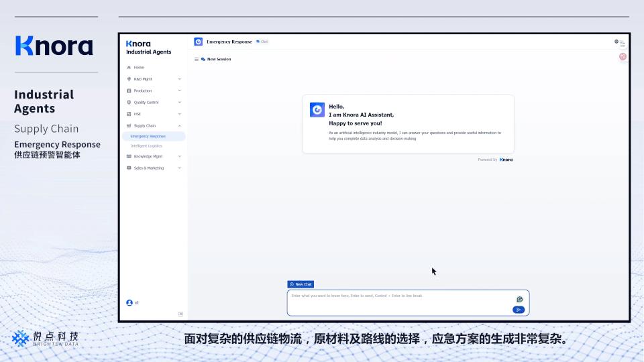
Task: Click the pink round avatar icon
Action: [x=623, y=57]
